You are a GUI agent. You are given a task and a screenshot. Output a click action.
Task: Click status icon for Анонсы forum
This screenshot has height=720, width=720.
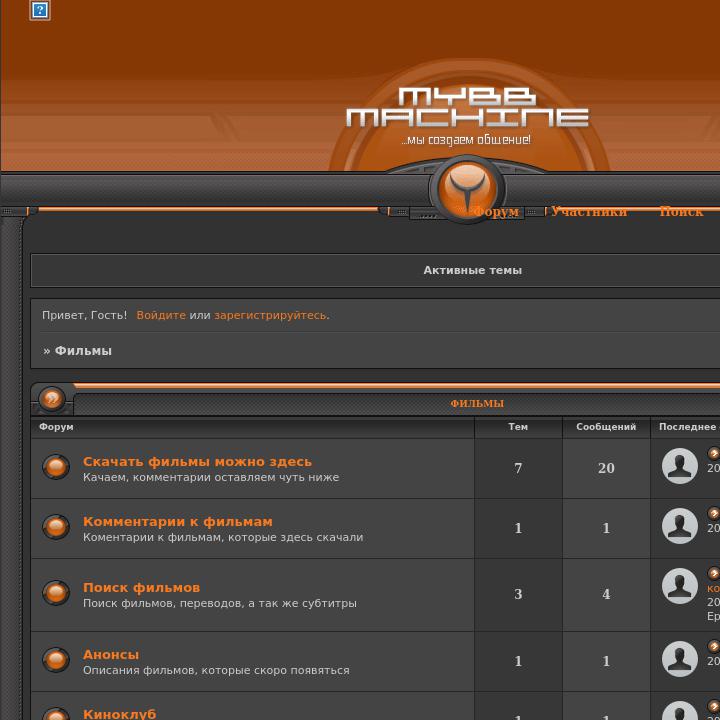(56, 659)
